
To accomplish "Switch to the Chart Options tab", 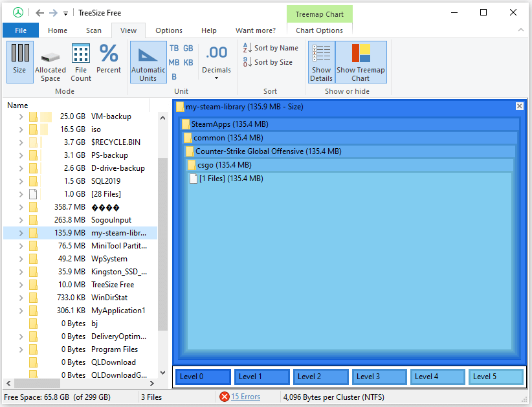I will (x=319, y=30).
